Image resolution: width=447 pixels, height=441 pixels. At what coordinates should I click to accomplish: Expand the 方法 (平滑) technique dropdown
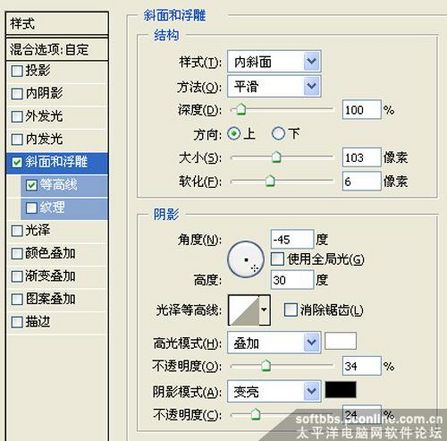[x=312, y=86]
